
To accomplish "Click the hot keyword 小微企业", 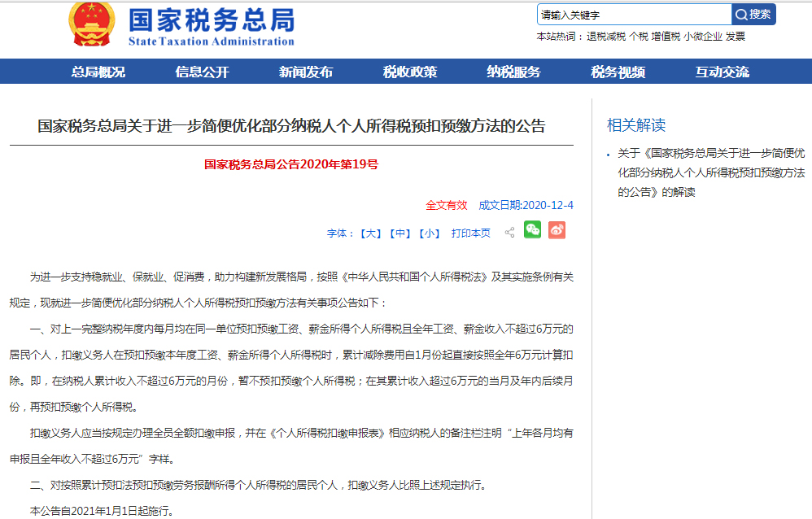I will [703, 37].
